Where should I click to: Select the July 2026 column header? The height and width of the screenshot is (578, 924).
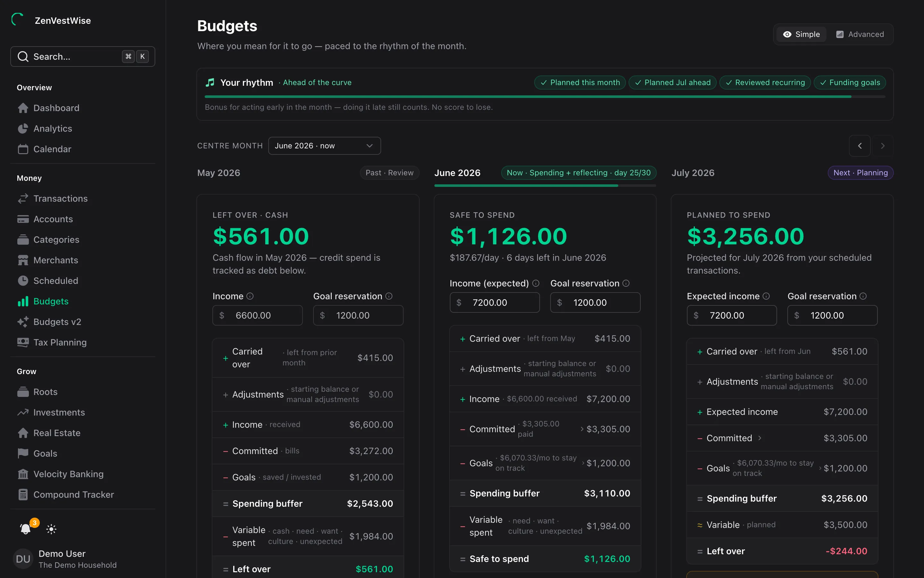point(693,173)
